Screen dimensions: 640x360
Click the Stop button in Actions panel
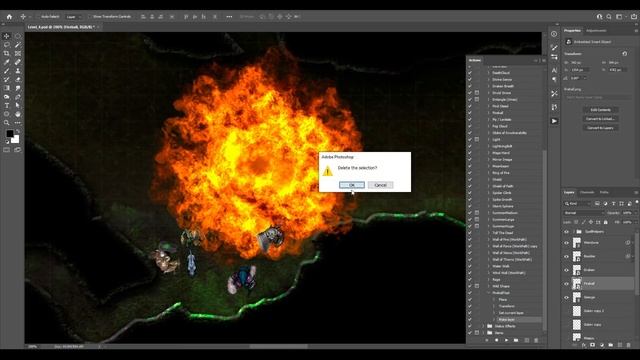(x=487, y=340)
